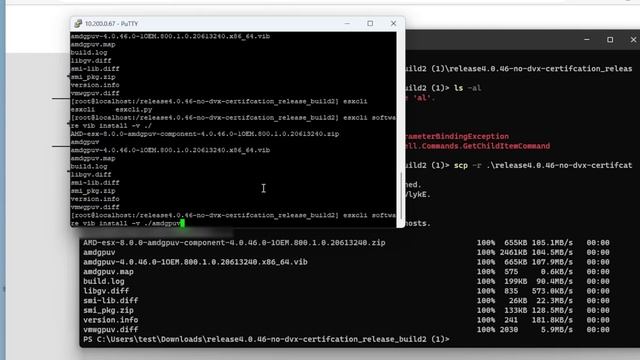The width and height of the screenshot is (640, 360).
Task: Place cursor at the green PuTTY caret
Action: coord(182,223)
